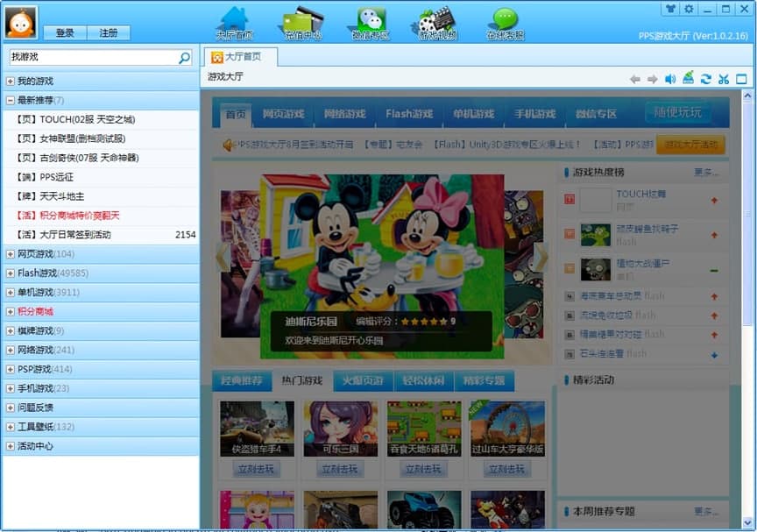Expand the Flash游戏(49585) section
This screenshot has height=532, width=757.
(x=11, y=273)
